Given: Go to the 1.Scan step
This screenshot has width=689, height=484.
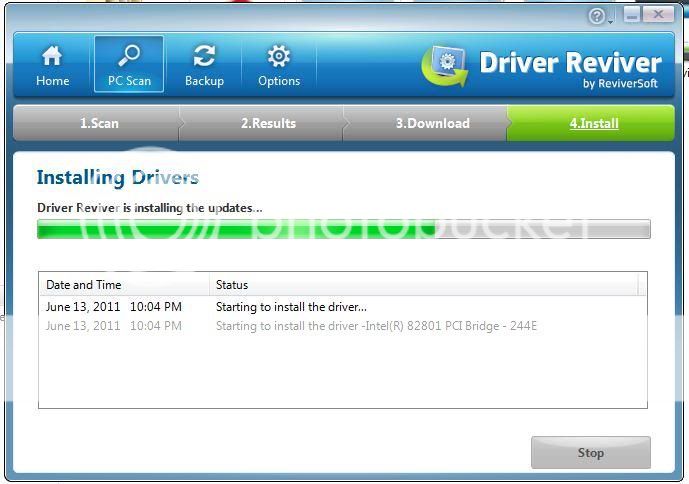Looking at the screenshot, I should coord(96,123).
